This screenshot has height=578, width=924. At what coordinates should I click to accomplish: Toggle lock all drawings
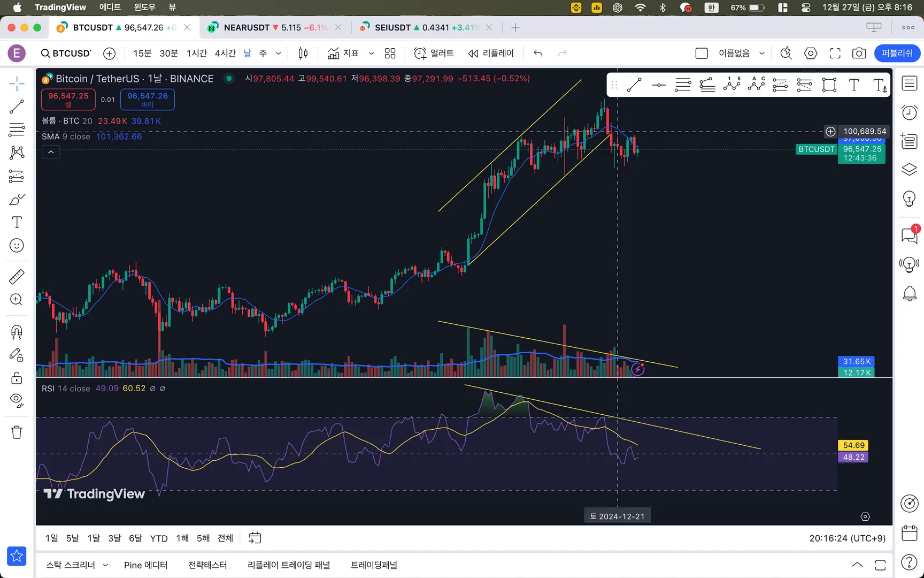pos(17,378)
